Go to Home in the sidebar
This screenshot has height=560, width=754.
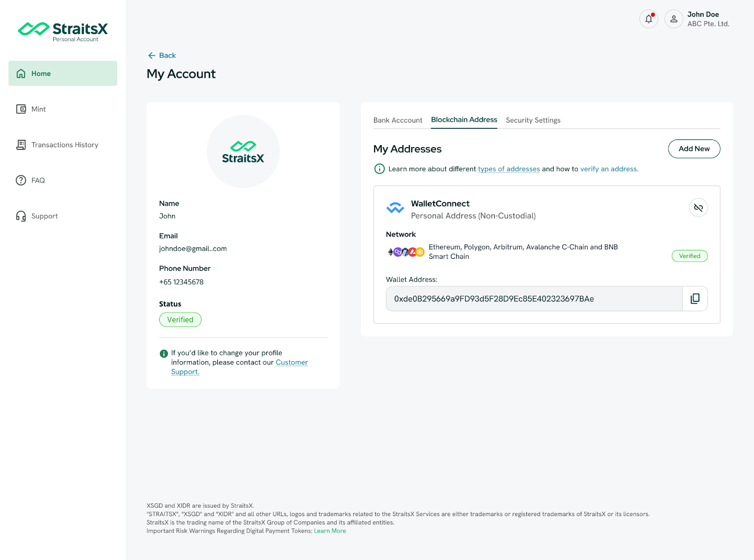63,74
